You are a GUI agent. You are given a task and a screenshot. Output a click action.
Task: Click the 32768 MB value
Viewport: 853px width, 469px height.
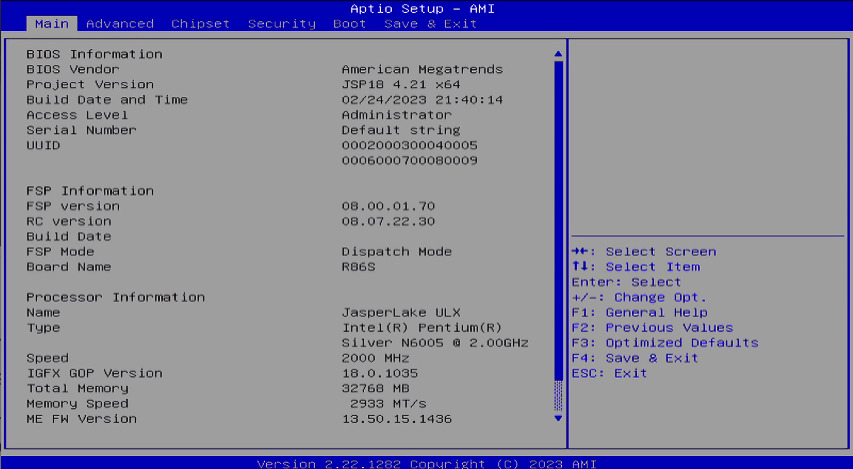tap(375, 388)
